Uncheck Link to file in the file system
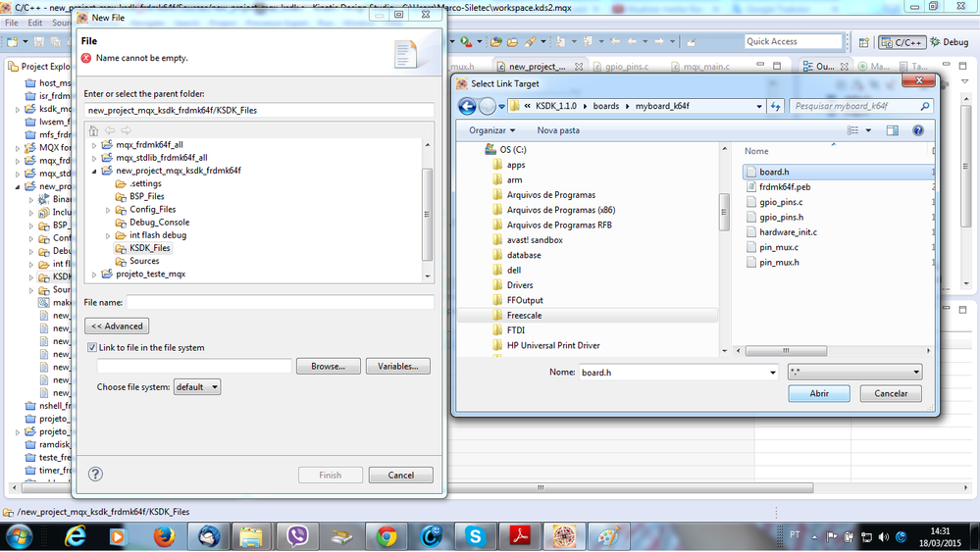 pyautogui.click(x=92, y=348)
